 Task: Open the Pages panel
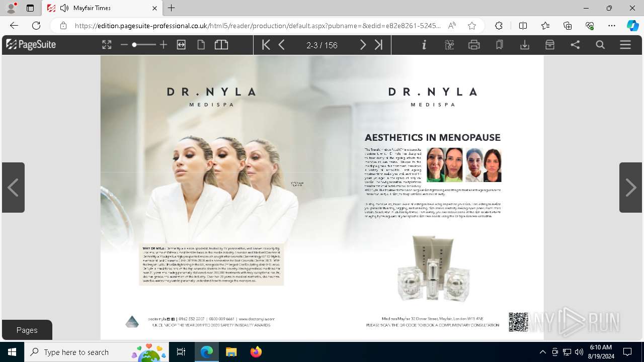pos(27,330)
